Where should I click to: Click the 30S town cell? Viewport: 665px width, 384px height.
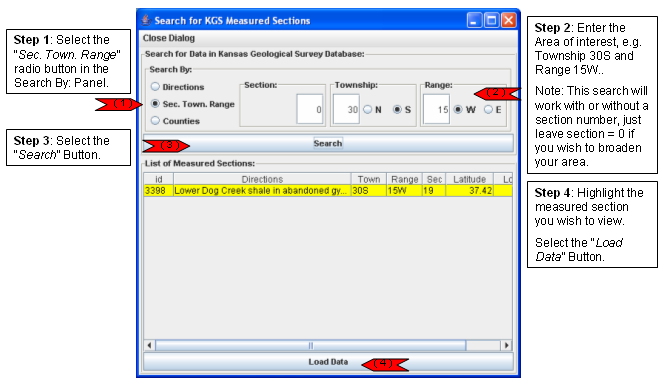coord(369,191)
